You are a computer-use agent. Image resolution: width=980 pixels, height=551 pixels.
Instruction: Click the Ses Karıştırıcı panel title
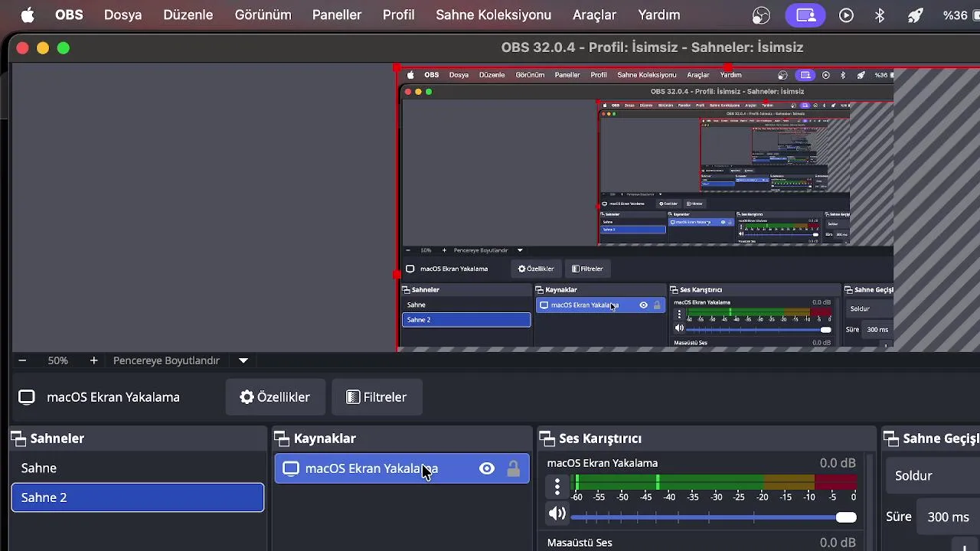pyautogui.click(x=600, y=439)
